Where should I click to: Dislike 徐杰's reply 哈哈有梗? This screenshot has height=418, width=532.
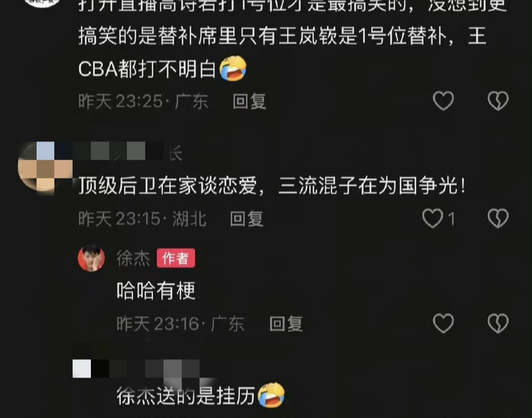point(498,323)
